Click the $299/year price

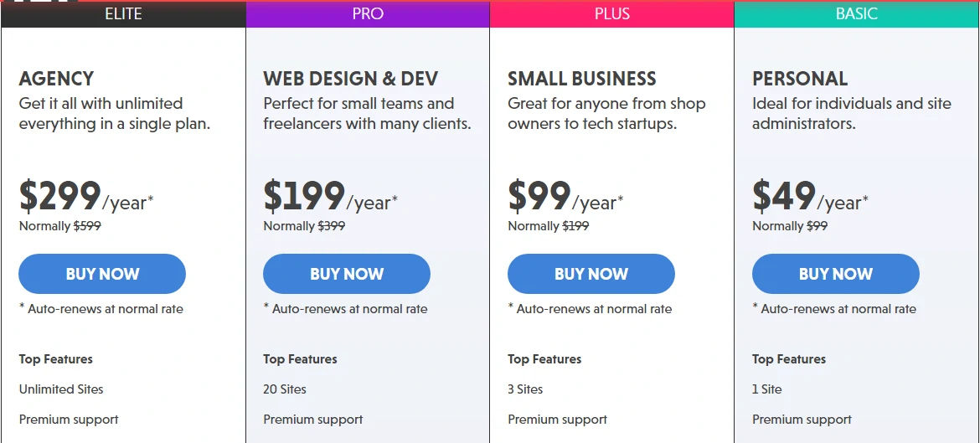pyautogui.click(x=86, y=196)
